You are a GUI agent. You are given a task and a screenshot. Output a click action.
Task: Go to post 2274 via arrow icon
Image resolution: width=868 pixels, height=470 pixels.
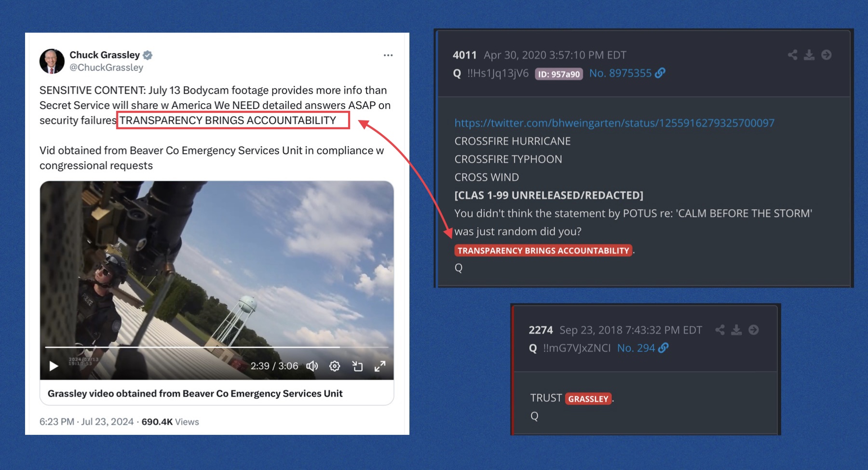(x=754, y=330)
